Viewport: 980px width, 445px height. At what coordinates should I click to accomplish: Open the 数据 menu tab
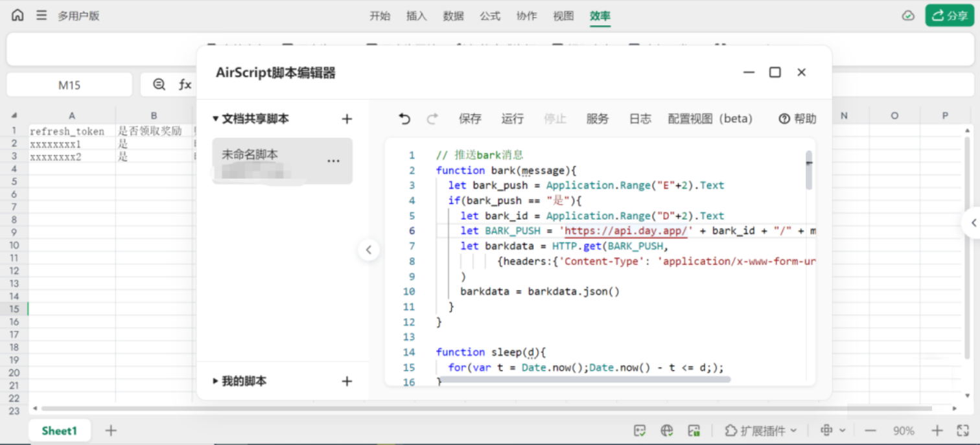pos(453,16)
